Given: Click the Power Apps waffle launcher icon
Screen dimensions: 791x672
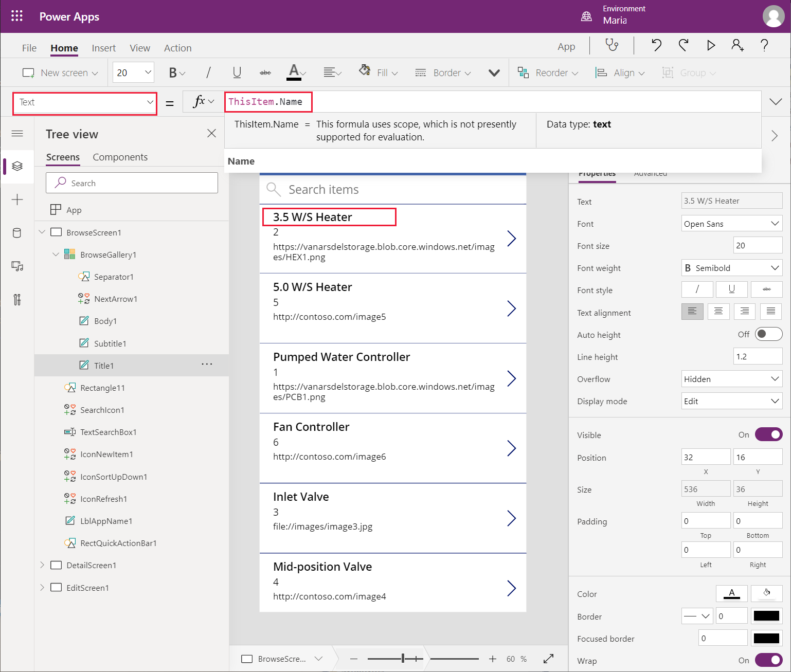Looking at the screenshot, I should (x=17, y=16).
